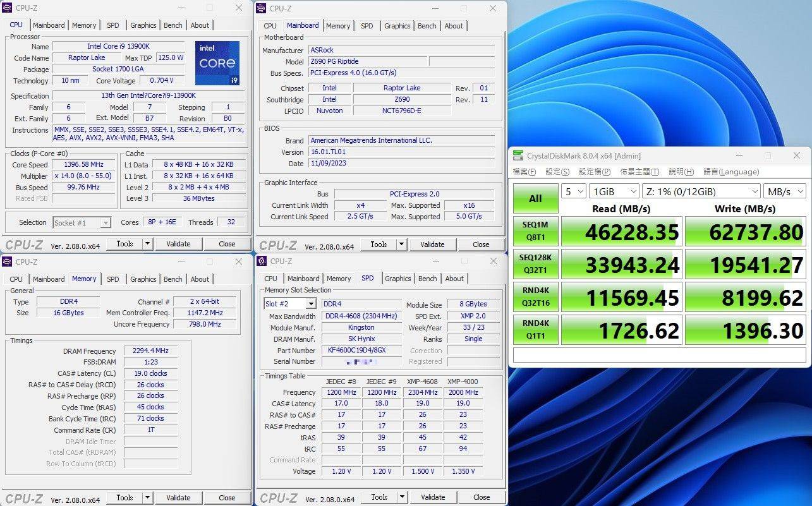Open Tools dropdown arrow in Mainboard window
Image resolution: width=812 pixels, height=506 pixels.
click(x=402, y=244)
